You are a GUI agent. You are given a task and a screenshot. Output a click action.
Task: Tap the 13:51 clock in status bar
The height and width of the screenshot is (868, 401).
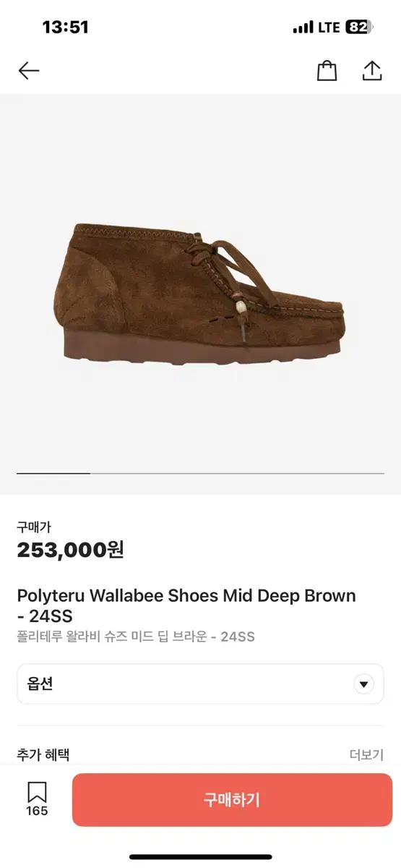pos(65,27)
